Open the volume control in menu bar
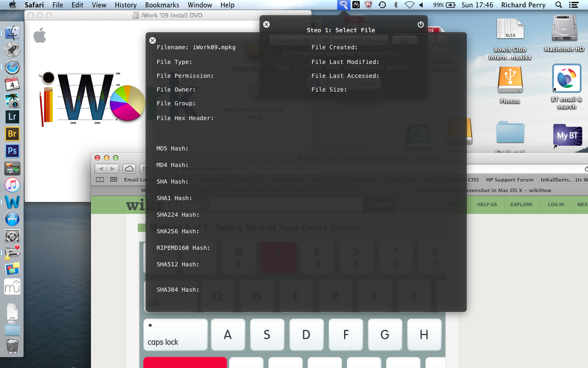This screenshot has height=368, width=588. 421,5
